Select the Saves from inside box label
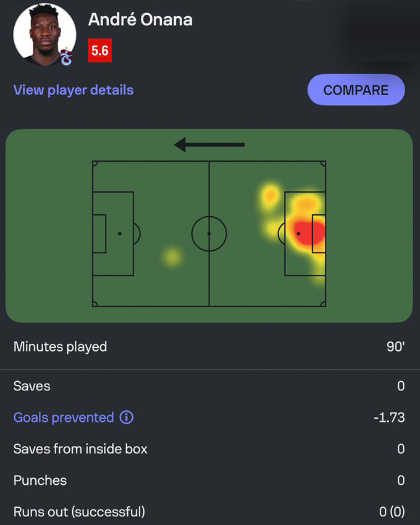The width and height of the screenshot is (420, 525). [80, 450]
